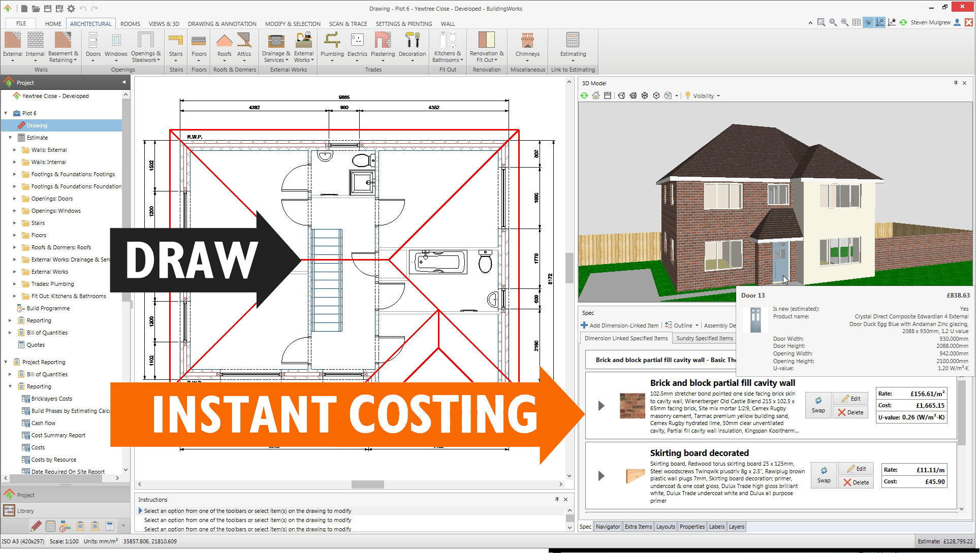980x553 pixels.
Task: Switch to the Layers bottom tab
Action: (x=736, y=527)
